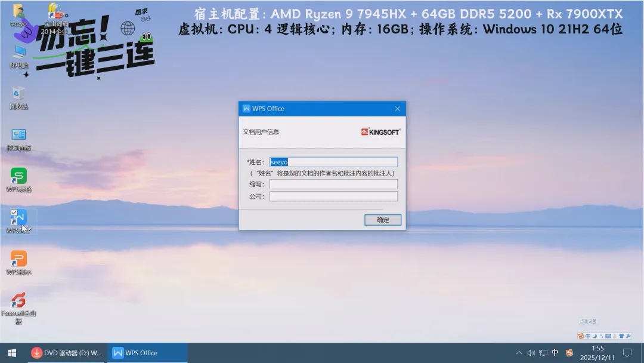The height and width of the screenshot is (363, 644).
Task: Open the seeyo user folder icon
Action: point(18,15)
